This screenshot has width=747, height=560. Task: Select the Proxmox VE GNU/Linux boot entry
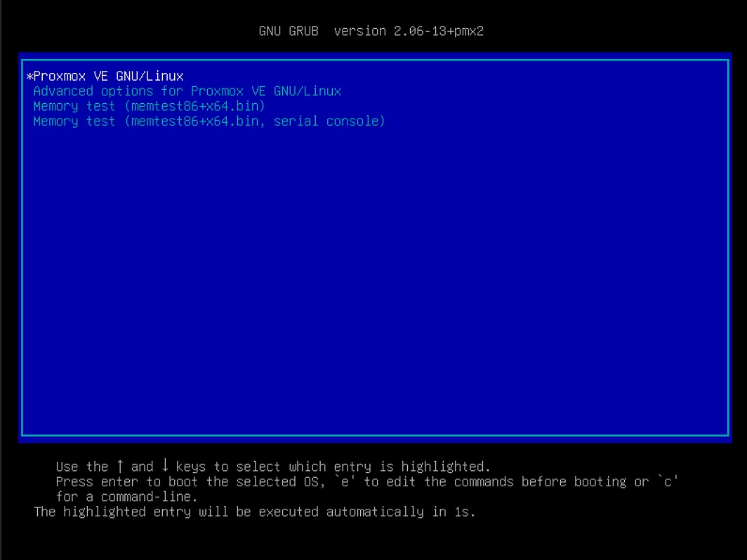109,76
